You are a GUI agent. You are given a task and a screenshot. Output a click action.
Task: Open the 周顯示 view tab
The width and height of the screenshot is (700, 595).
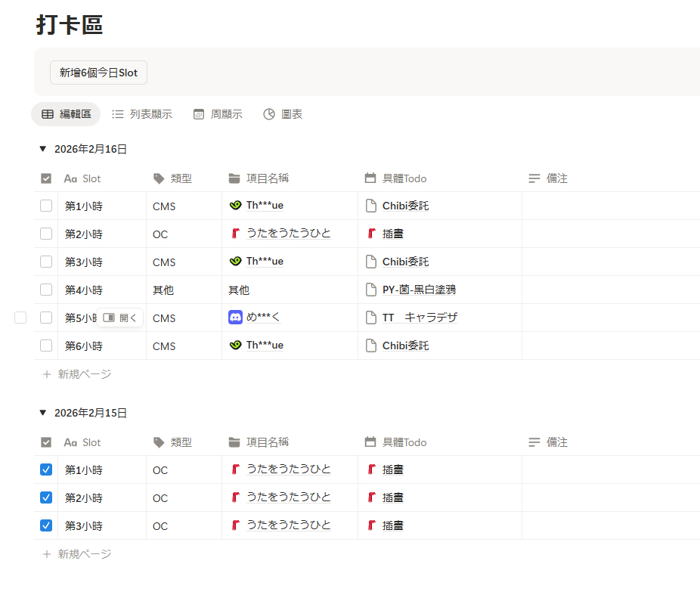[x=218, y=114]
